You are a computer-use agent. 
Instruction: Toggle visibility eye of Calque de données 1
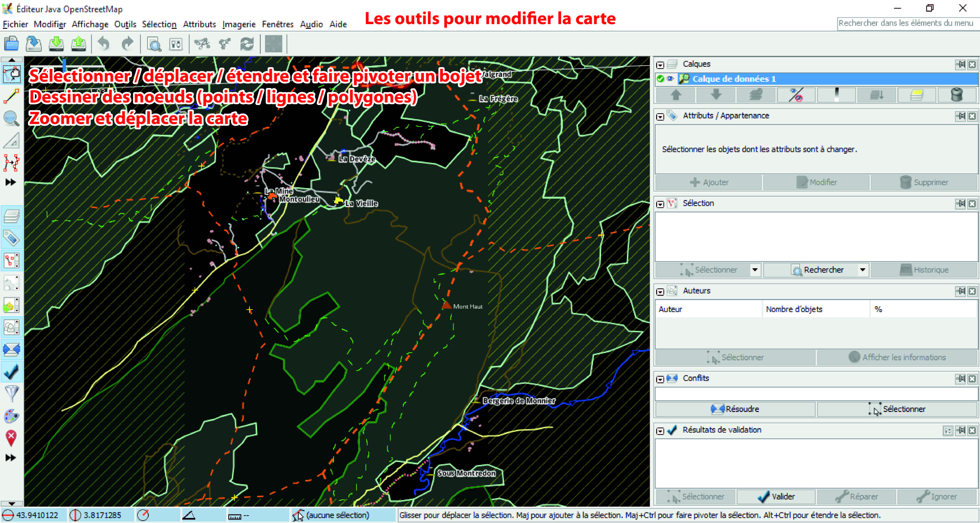[x=670, y=79]
